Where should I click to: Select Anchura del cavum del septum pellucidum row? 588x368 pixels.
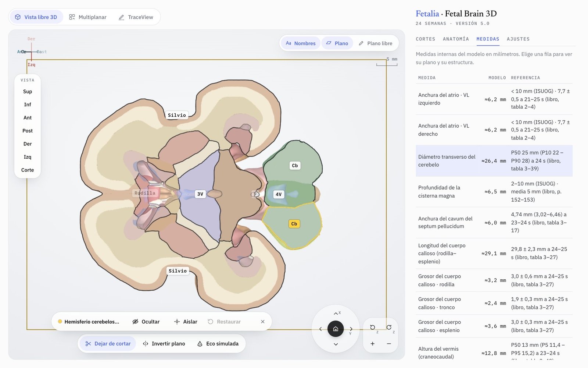494,222
